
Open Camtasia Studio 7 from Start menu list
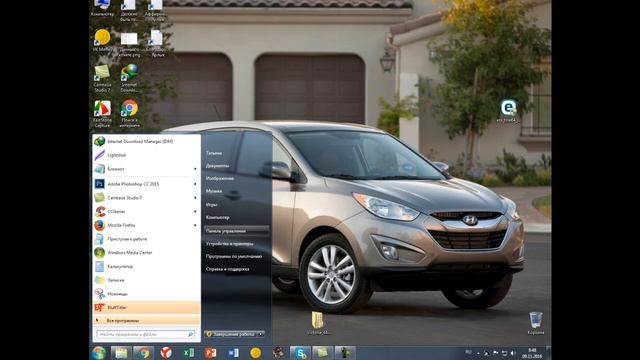(147, 198)
